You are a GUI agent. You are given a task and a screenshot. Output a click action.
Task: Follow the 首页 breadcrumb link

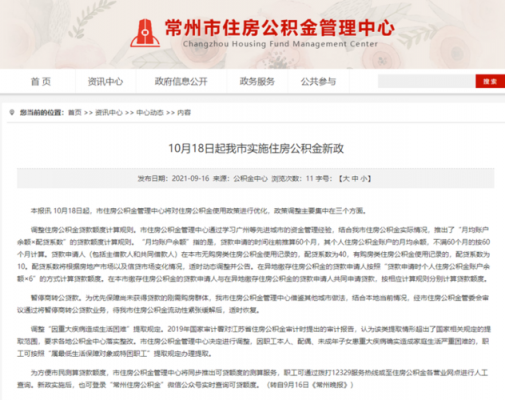75,112
